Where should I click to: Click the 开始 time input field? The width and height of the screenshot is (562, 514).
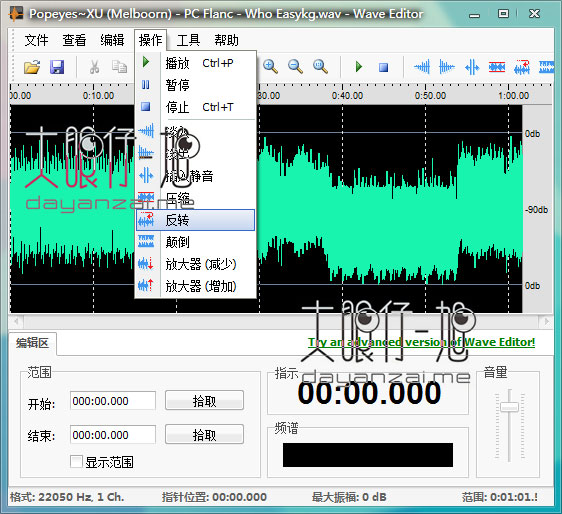pos(113,401)
